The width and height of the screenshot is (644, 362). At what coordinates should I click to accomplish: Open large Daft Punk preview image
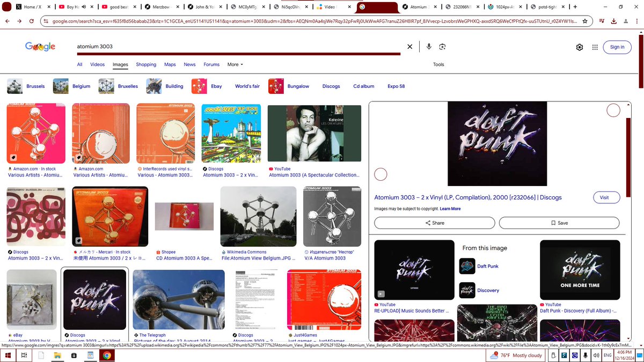pyautogui.click(x=497, y=144)
